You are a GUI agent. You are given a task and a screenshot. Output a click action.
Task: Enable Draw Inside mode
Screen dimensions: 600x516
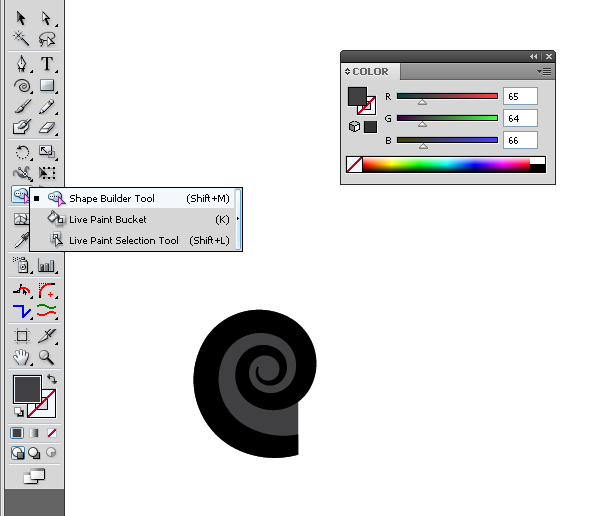pyautogui.click(x=51, y=453)
